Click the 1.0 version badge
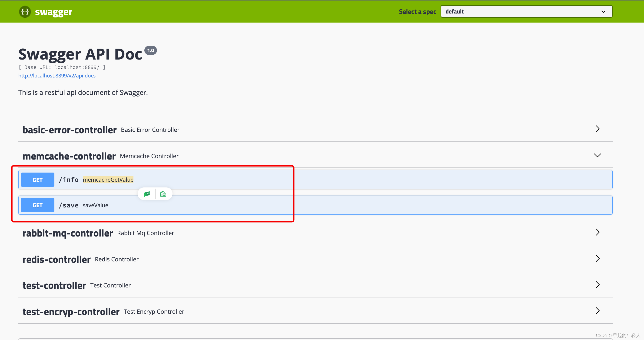This screenshot has height=340, width=644. pos(150,50)
